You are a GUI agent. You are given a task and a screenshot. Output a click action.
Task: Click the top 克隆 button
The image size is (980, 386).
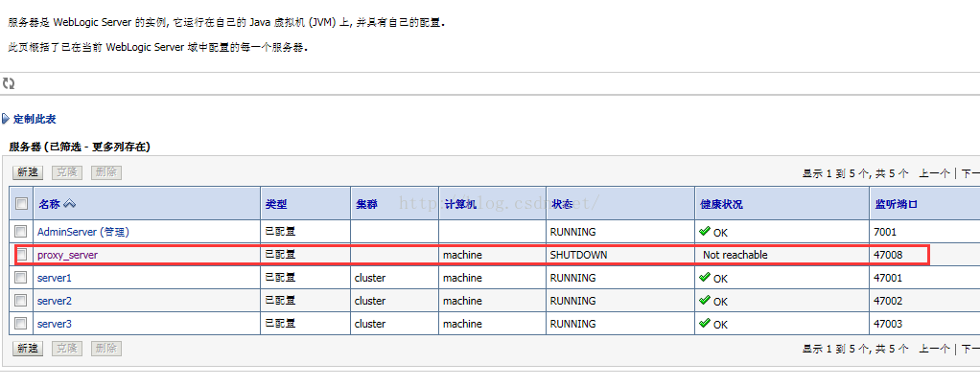coord(67,173)
